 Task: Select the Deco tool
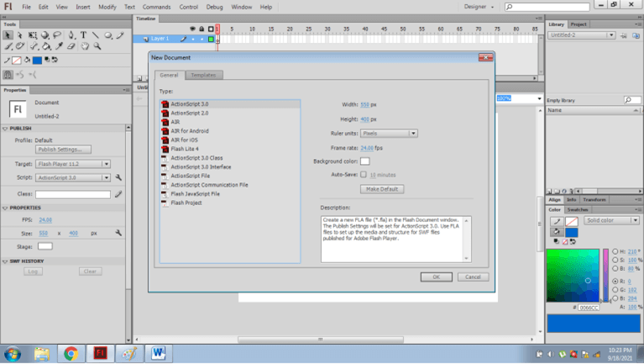pos(19,46)
